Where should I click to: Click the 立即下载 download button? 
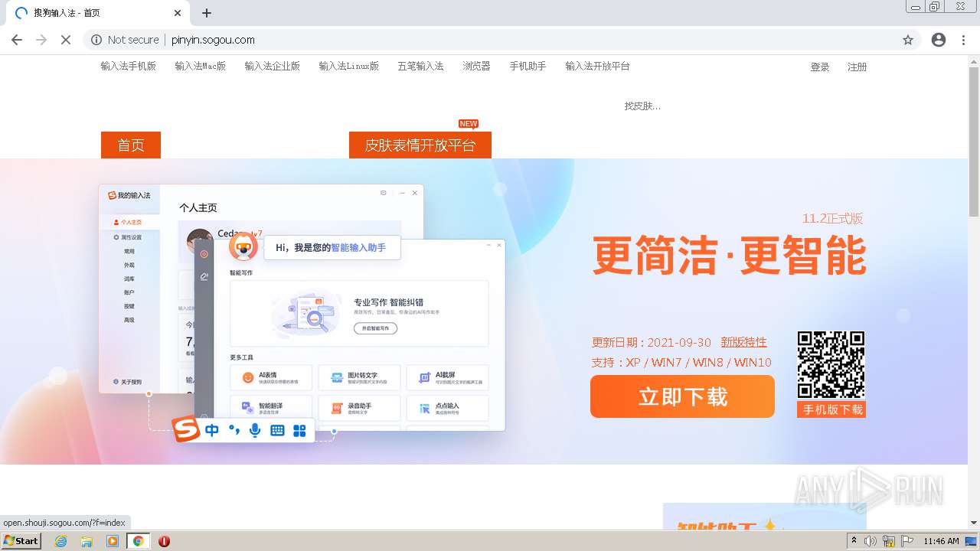point(682,396)
